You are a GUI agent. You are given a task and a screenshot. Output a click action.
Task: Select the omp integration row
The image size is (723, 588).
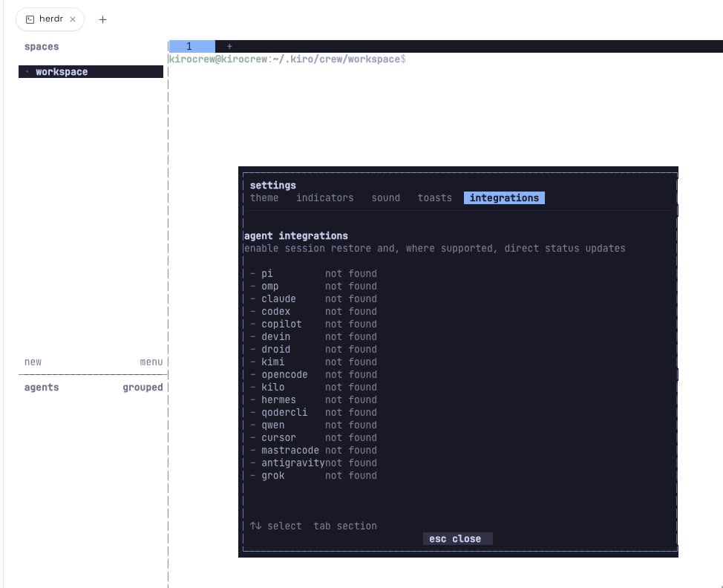coord(313,287)
